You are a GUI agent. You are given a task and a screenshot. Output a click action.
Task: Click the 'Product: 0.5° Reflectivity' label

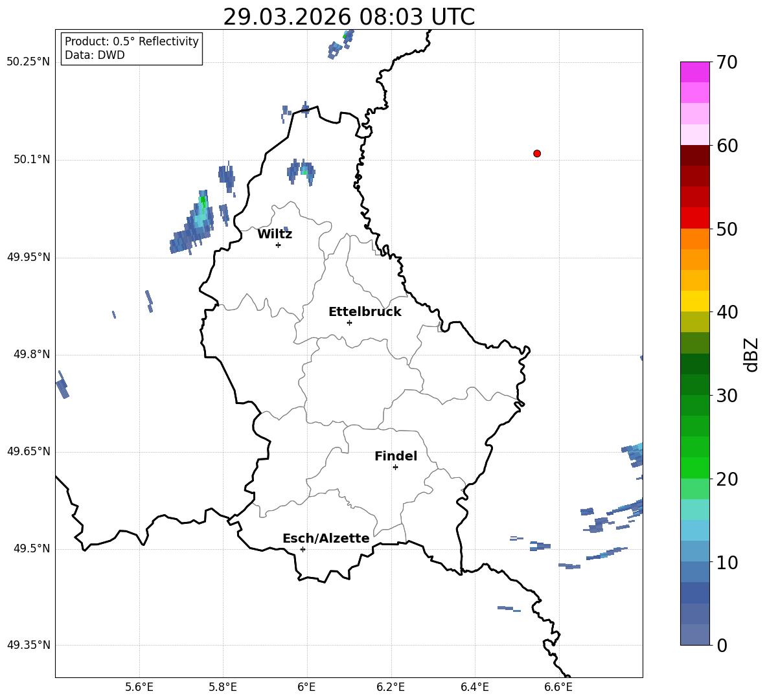pos(132,41)
